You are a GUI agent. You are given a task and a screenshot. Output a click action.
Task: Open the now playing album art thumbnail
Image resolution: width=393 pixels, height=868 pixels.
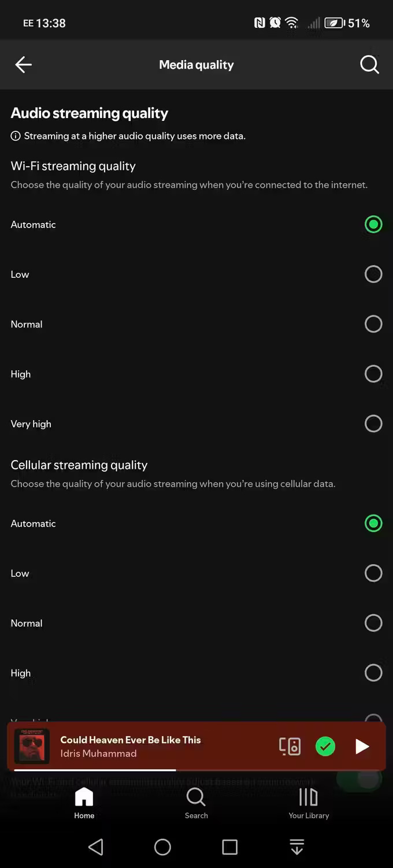[x=32, y=746]
